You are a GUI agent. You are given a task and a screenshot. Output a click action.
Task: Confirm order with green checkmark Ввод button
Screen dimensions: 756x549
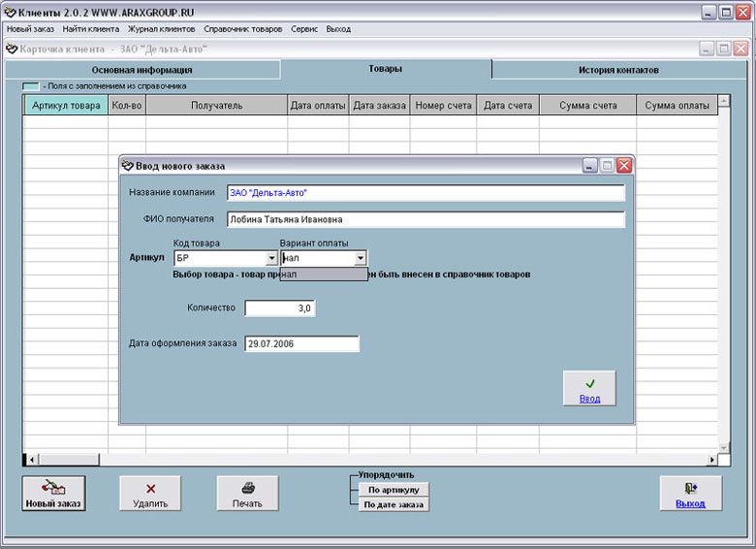[589, 388]
